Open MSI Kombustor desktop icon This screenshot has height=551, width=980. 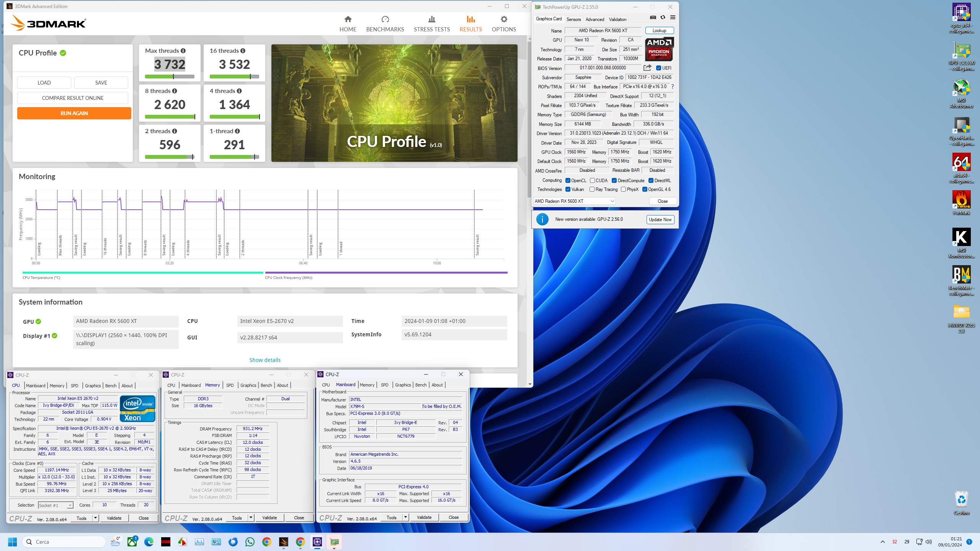(x=961, y=243)
